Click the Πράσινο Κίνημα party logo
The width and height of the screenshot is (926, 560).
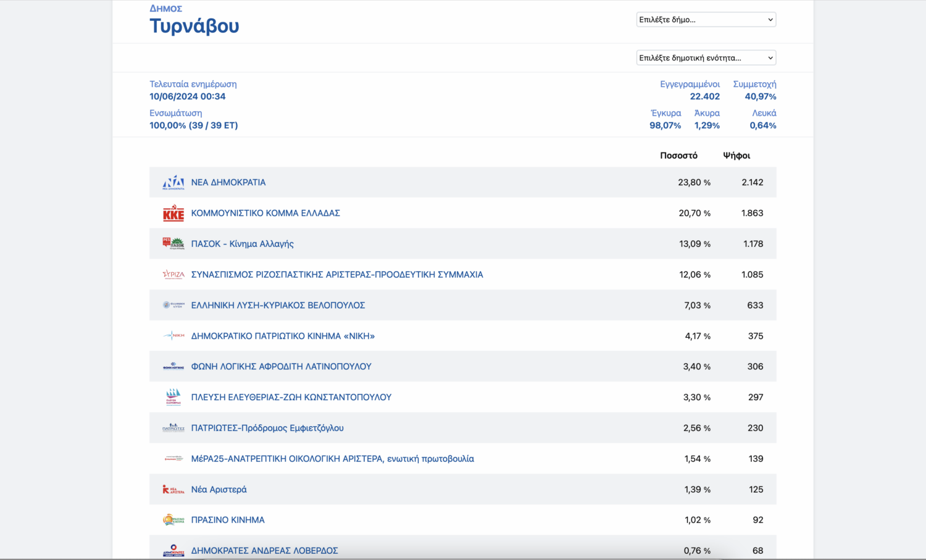pyautogui.click(x=173, y=520)
